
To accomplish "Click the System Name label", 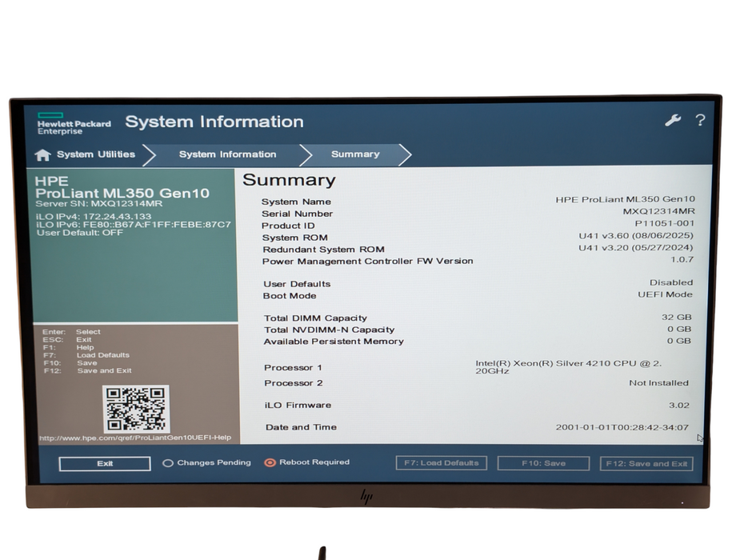I will coord(296,202).
